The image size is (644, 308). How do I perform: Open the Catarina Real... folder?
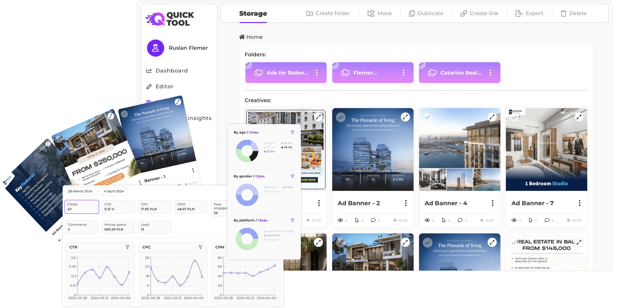pyautogui.click(x=460, y=73)
